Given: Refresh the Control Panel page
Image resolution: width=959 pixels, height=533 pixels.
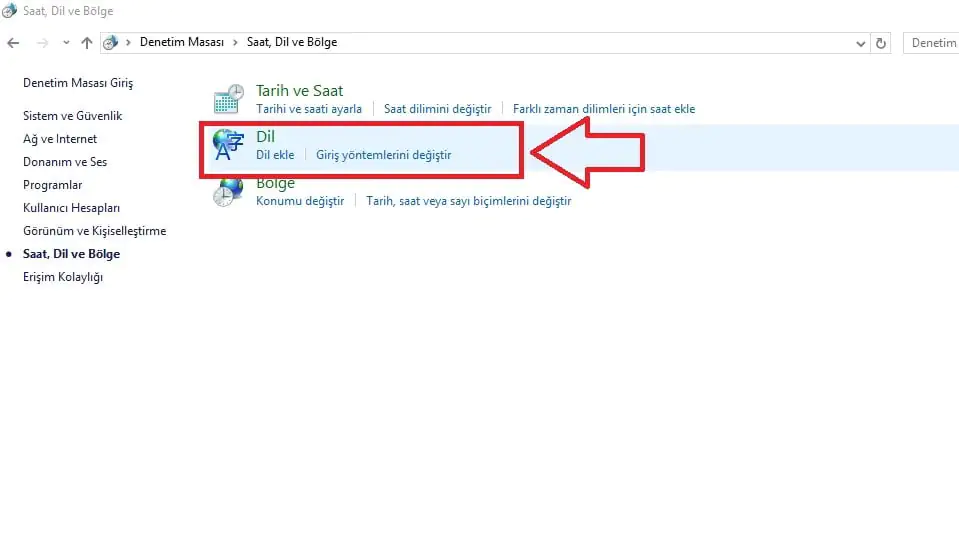Looking at the screenshot, I should point(881,43).
